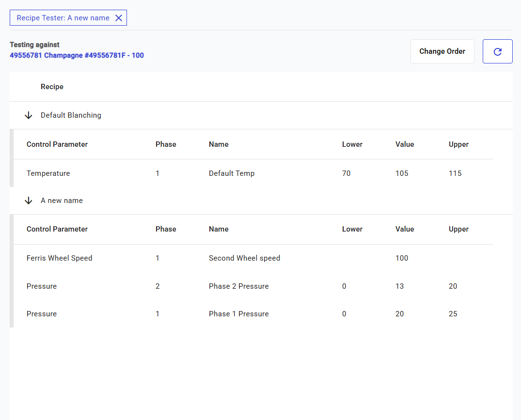Viewport: 521px width, 420px height.
Task: Click the Phase 1 Pressure name cell
Action: 238,314
